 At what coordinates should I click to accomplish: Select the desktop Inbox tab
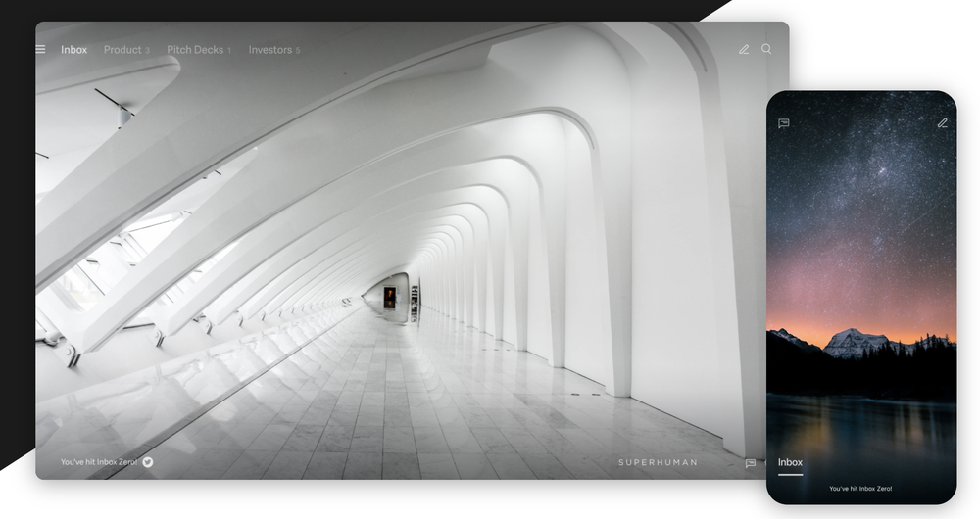tap(73, 50)
